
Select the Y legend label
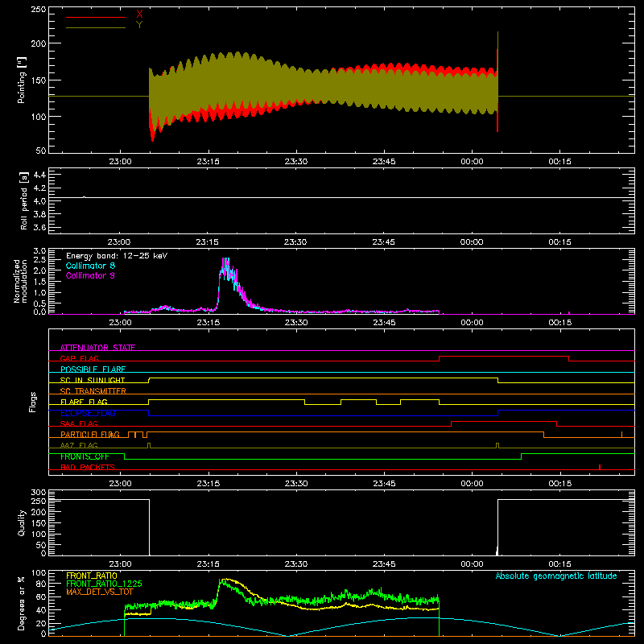tap(139, 25)
